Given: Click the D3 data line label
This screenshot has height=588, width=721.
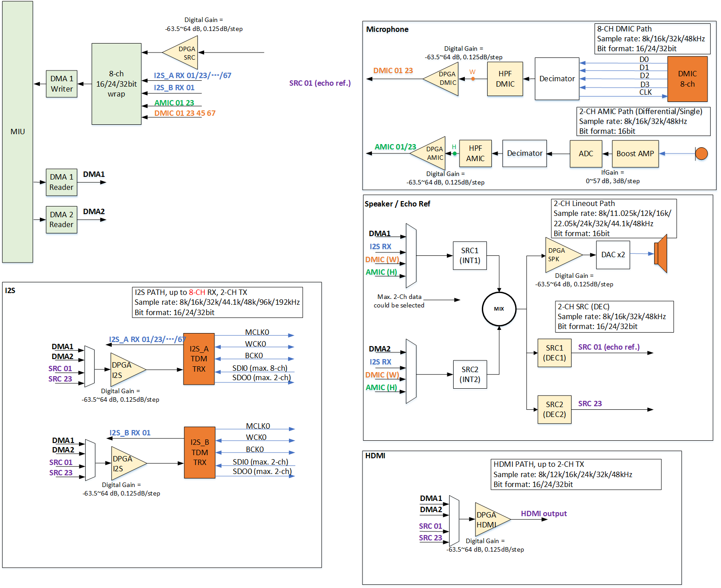Looking at the screenshot, I should (645, 84).
